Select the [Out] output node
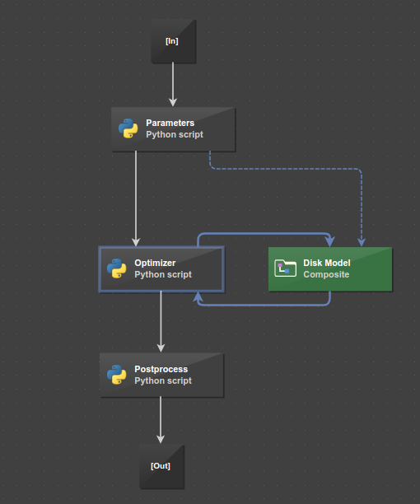420x504 pixels. coord(162,466)
